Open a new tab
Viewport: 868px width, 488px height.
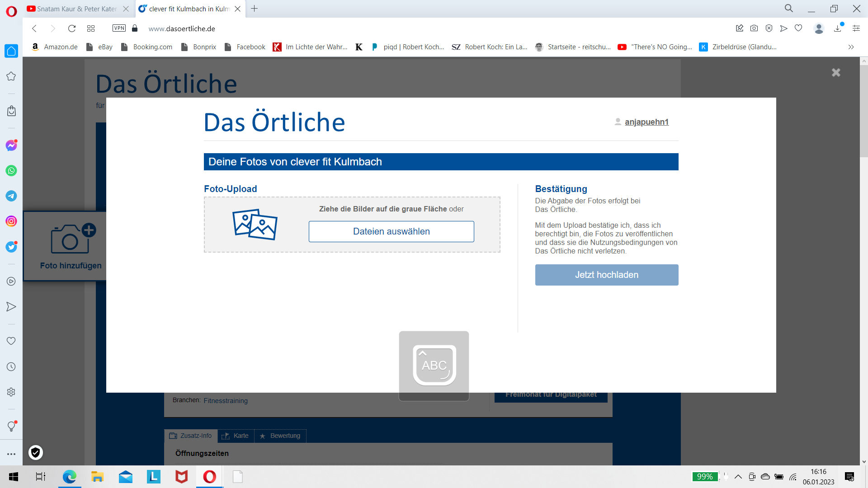[x=255, y=9]
